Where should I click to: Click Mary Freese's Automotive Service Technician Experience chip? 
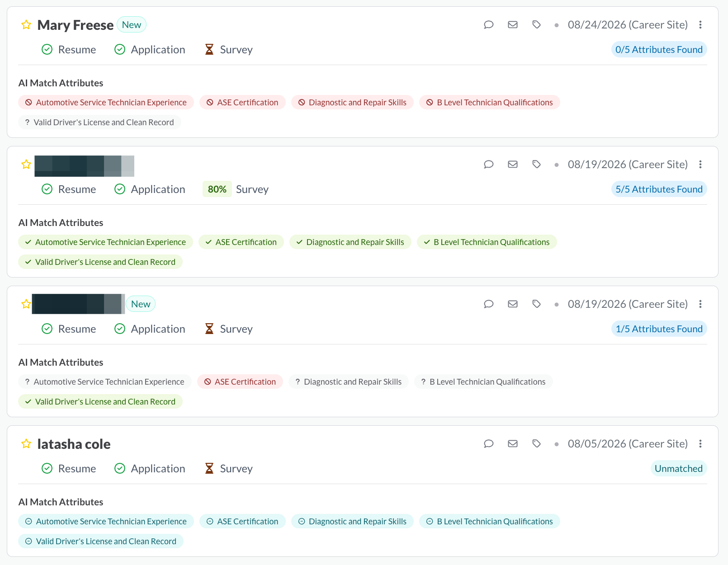tap(106, 103)
